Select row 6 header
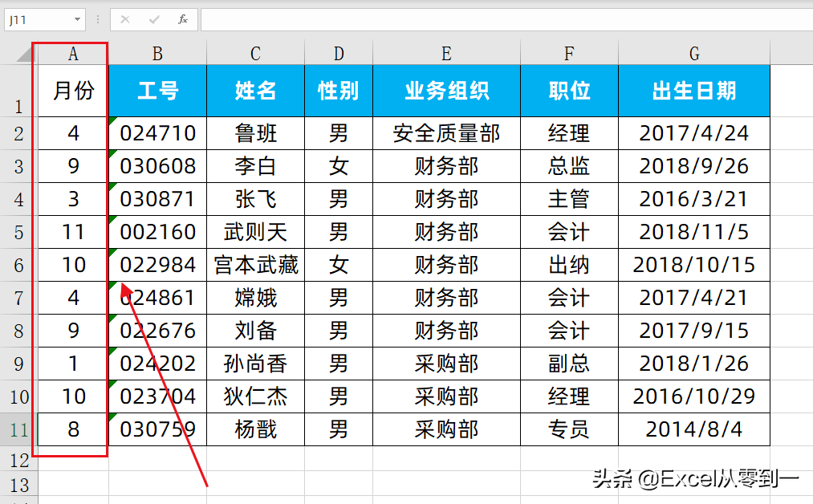813x504 pixels. (x=18, y=265)
